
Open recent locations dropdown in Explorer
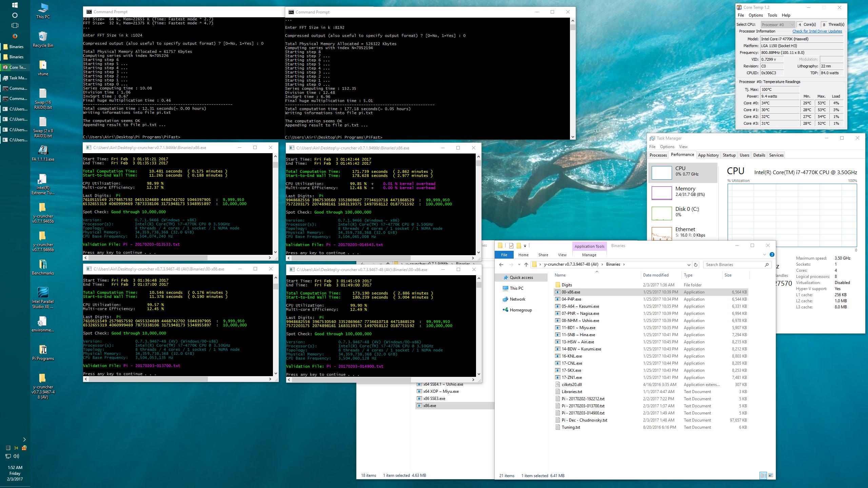(x=519, y=265)
